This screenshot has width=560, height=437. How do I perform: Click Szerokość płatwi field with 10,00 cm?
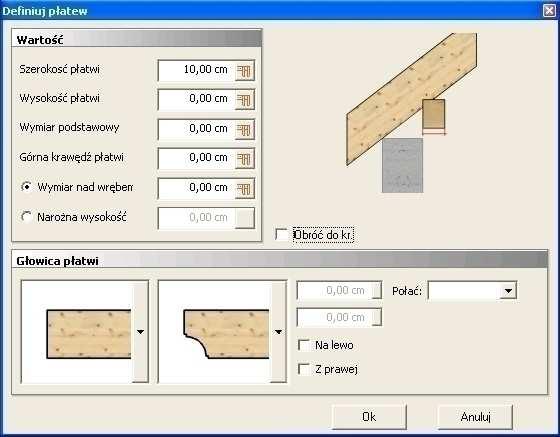[x=196, y=70]
